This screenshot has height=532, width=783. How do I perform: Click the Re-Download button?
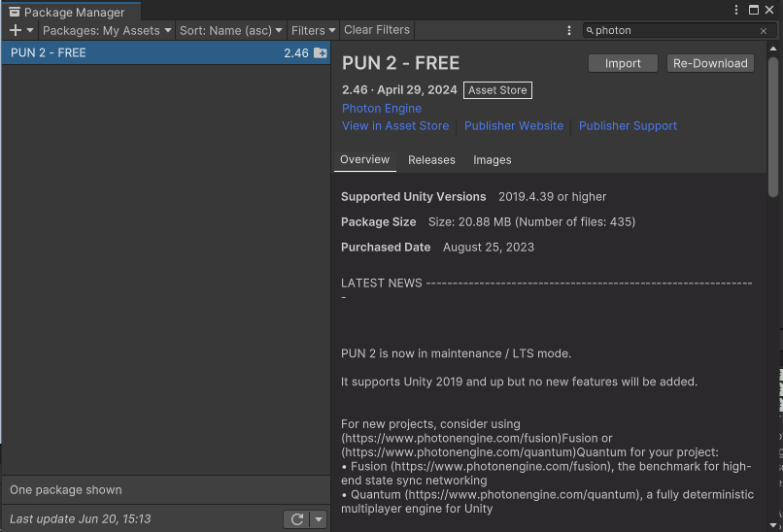click(x=710, y=63)
